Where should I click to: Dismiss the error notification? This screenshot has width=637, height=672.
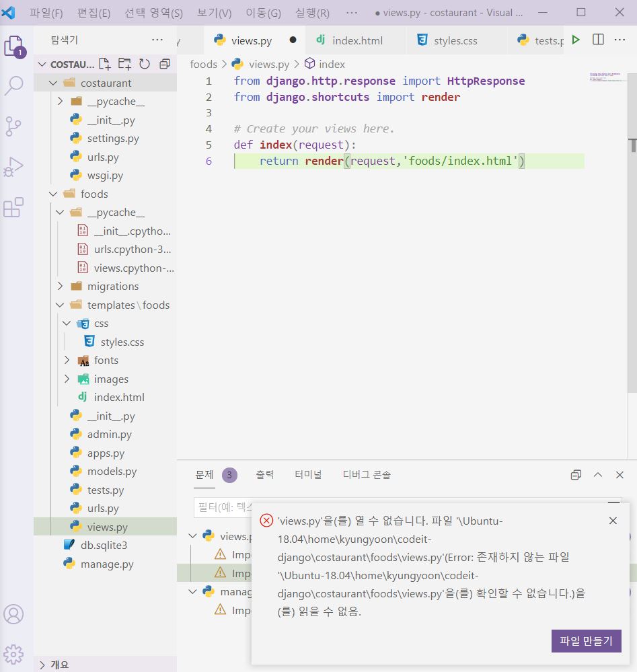coord(613,521)
